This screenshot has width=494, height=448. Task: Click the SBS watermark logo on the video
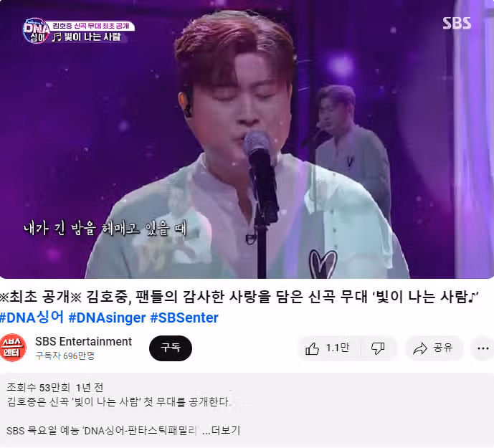457,23
